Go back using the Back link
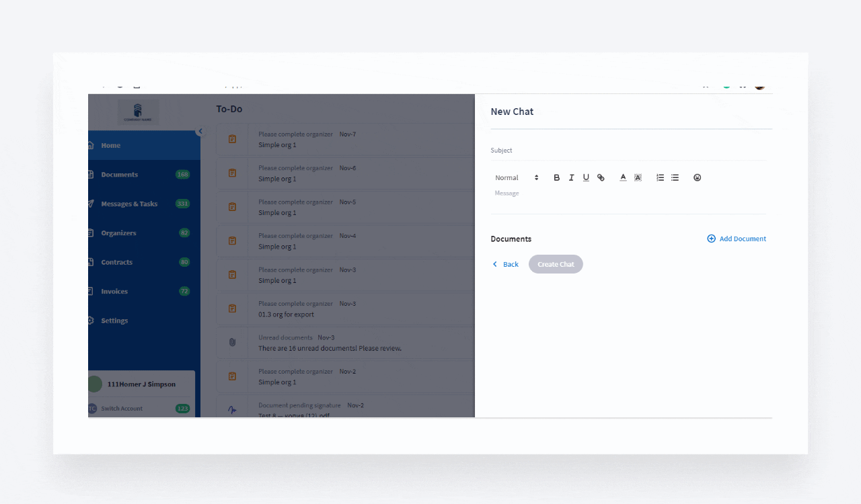This screenshot has width=861, height=504. point(505,264)
